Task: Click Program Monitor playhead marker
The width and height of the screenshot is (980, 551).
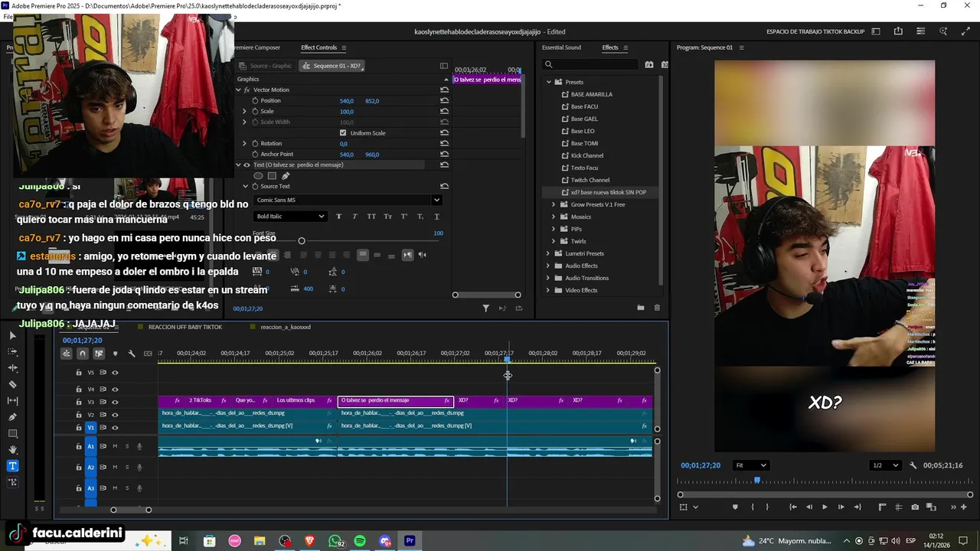Action: point(756,480)
